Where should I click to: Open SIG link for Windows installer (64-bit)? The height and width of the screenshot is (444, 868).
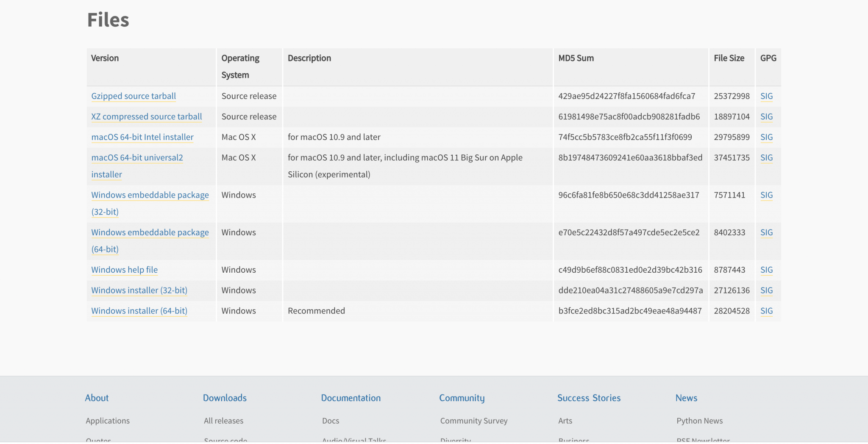tap(766, 311)
